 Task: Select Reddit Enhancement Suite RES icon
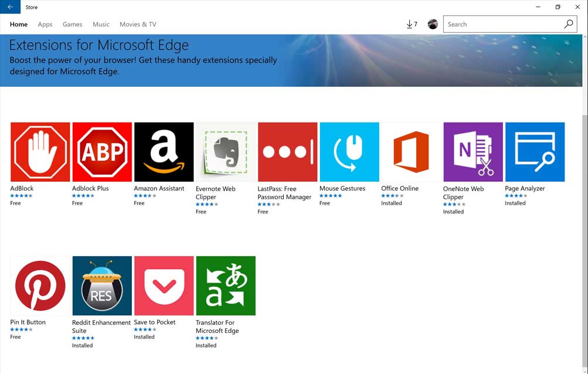tap(102, 286)
